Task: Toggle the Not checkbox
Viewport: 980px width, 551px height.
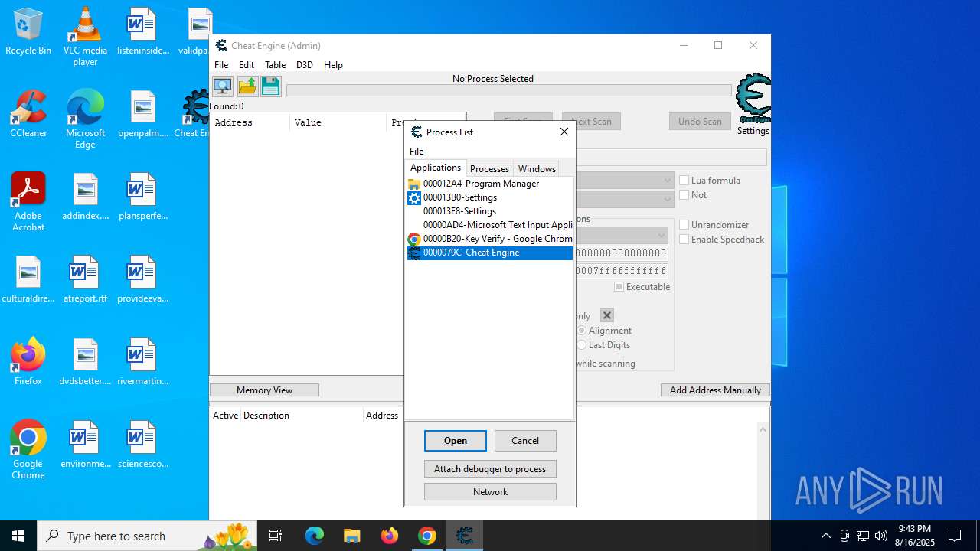Action: (684, 195)
